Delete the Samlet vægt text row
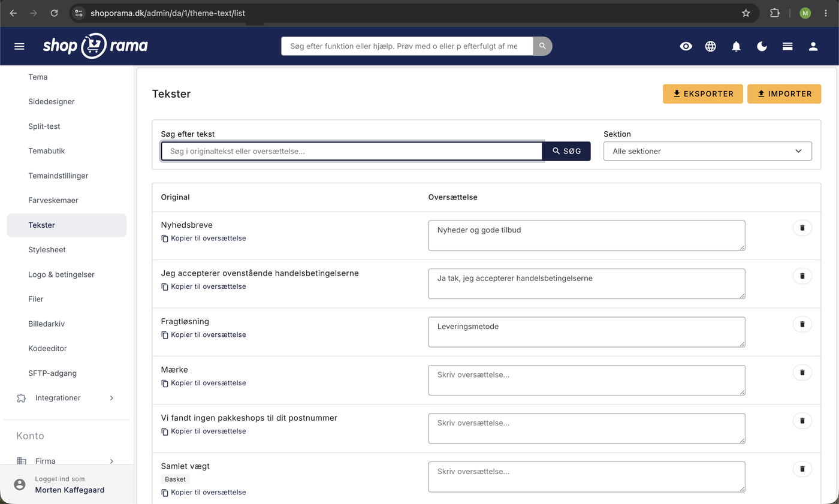 (802, 469)
